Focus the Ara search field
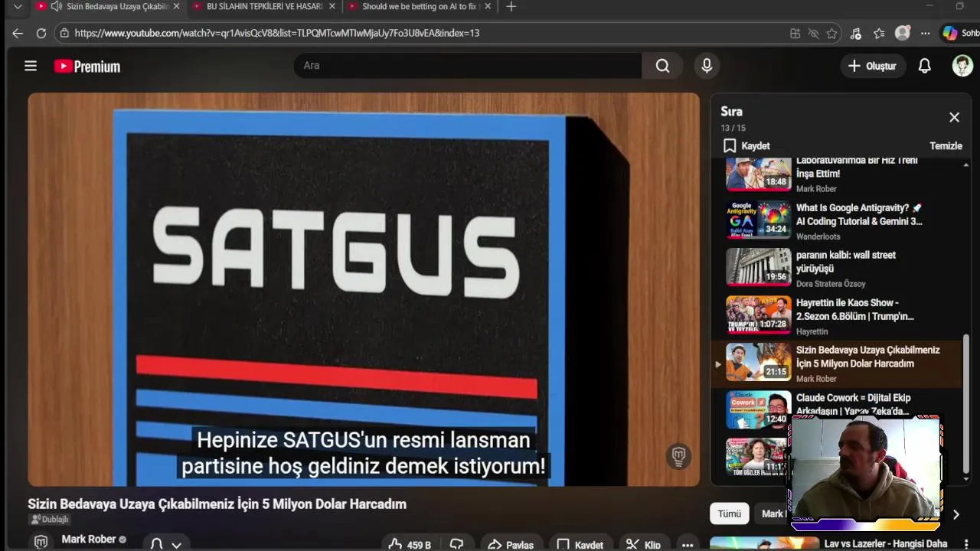980x551 pixels. pyautogui.click(x=468, y=66)
